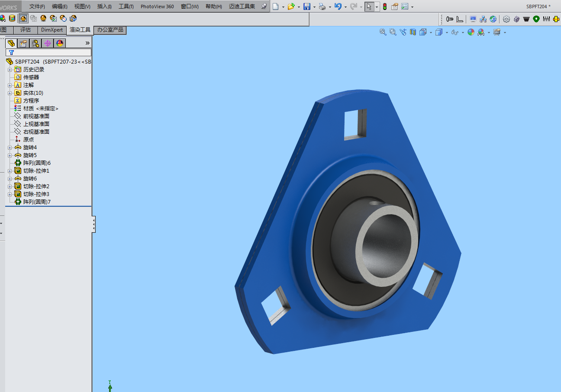561x392 pixels.
Task: Switch to the DimXpert tab
Action: 52,30
